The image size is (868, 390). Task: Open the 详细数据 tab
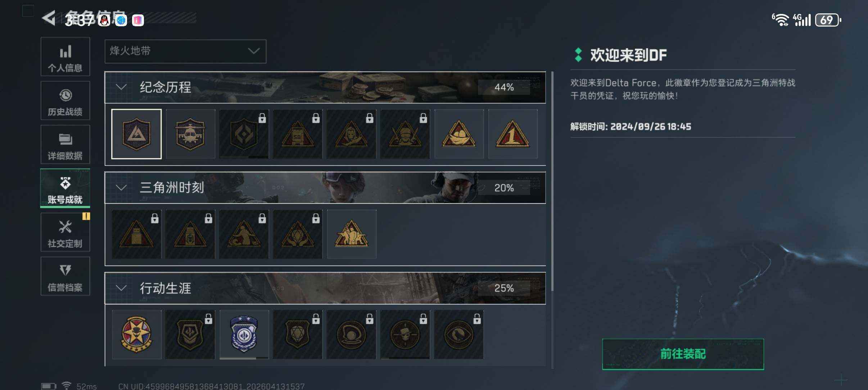[65, 145]
